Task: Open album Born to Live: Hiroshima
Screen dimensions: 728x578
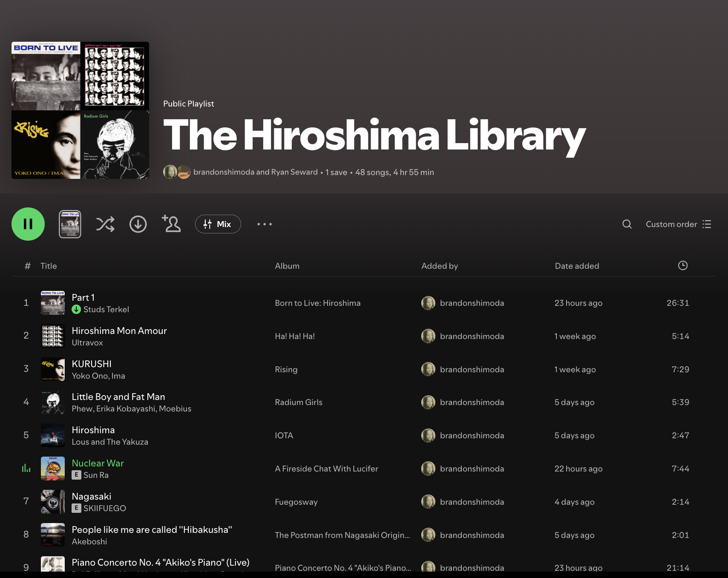Action: click(x=318, y=303)
